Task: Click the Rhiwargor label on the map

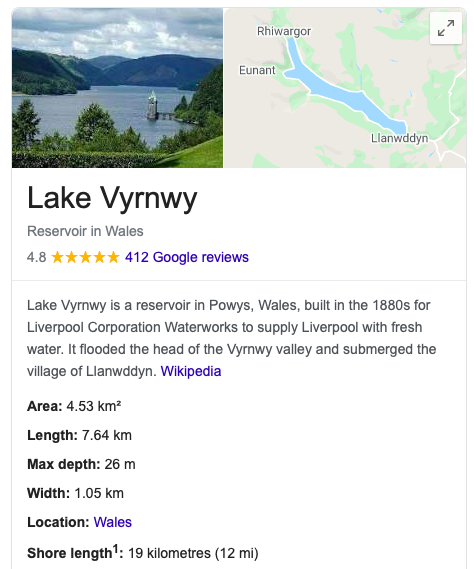Action: click(x=284, y=31)
